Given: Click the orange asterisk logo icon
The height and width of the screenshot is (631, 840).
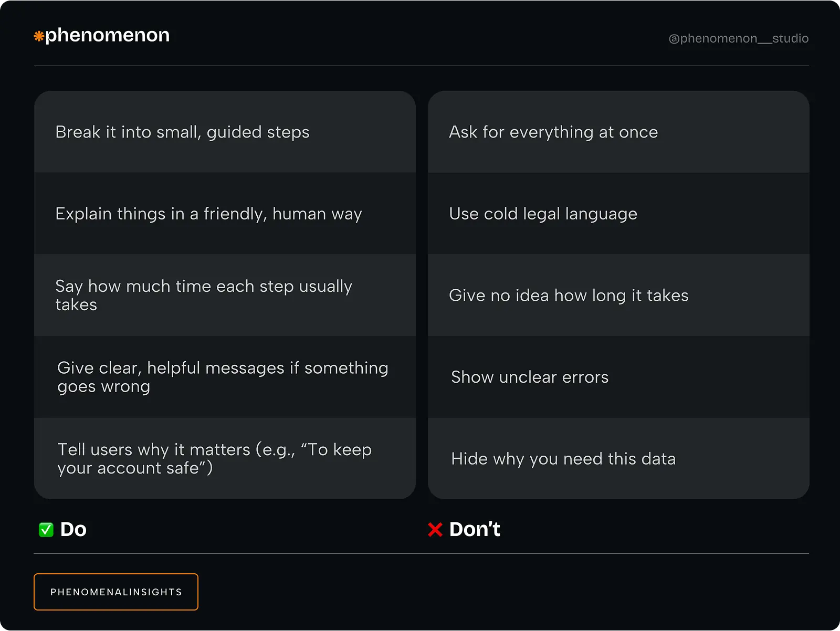Looking at the screenshot, I should click(x=39, y=36).
